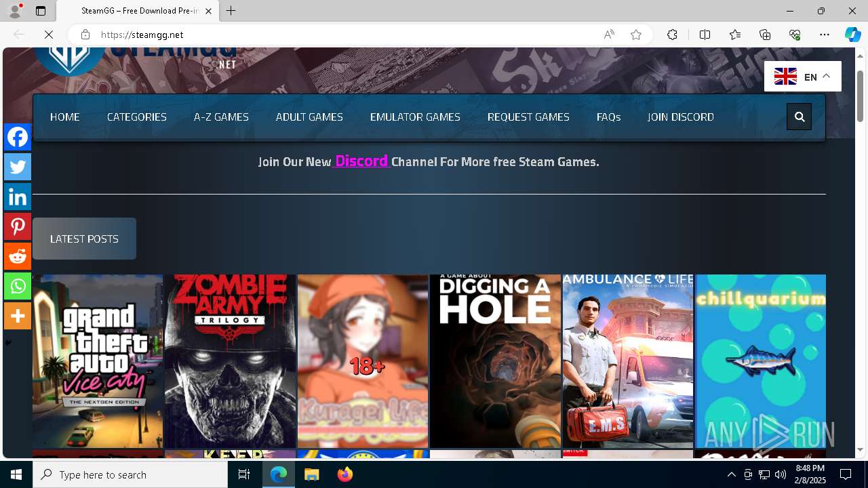Open the site search magnifier
The height and width of the screenshot is (488, 868).
[800, 117]
